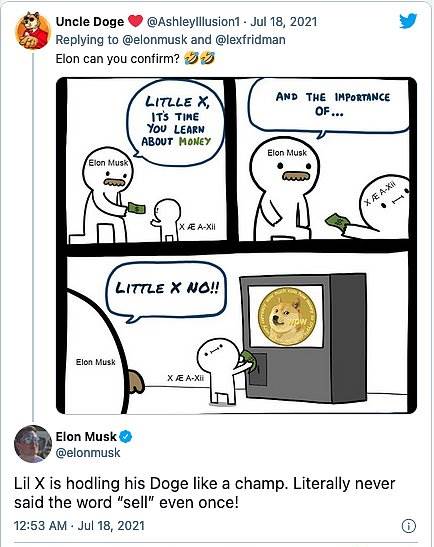Open the comic's 'Little X no!!' panel
The height and width of the screenshot is (547, 434).
coord(237,332)
